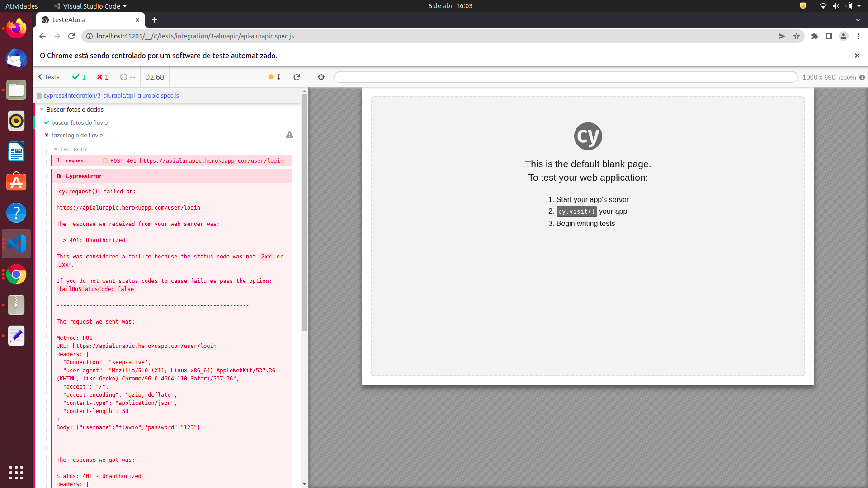Click the reload page button in browser

pyautogui.click(x=71, y=36)
